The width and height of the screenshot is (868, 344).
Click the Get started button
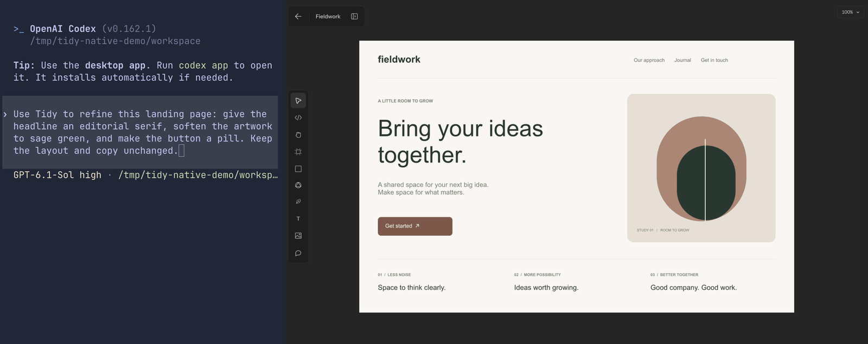click(415, 226)
